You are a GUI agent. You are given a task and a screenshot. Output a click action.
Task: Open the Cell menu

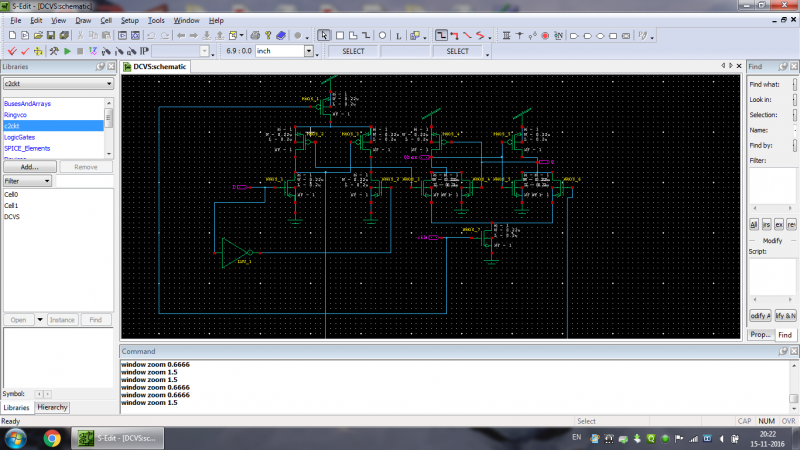point(106,20)
